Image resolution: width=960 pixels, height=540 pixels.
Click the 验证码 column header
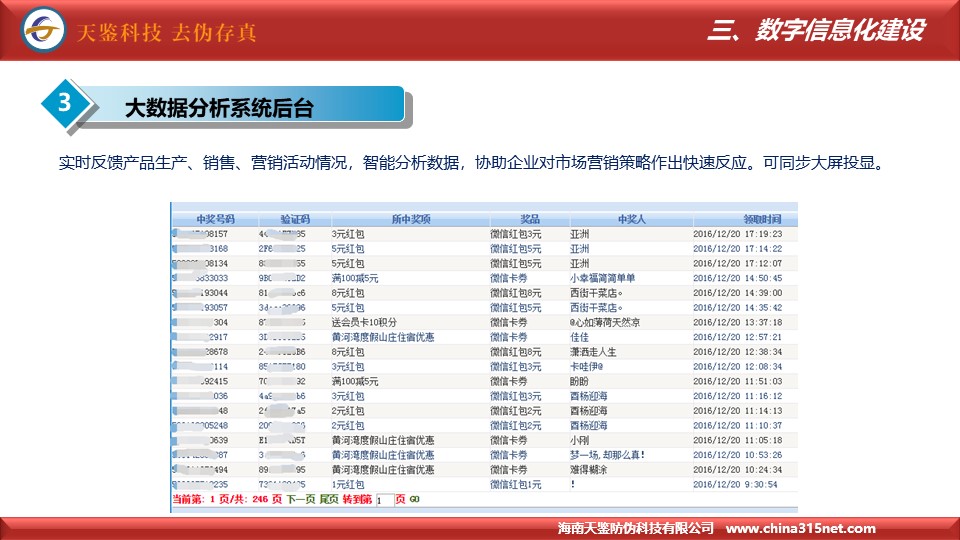pyautogui.click(x=294, y=219)
